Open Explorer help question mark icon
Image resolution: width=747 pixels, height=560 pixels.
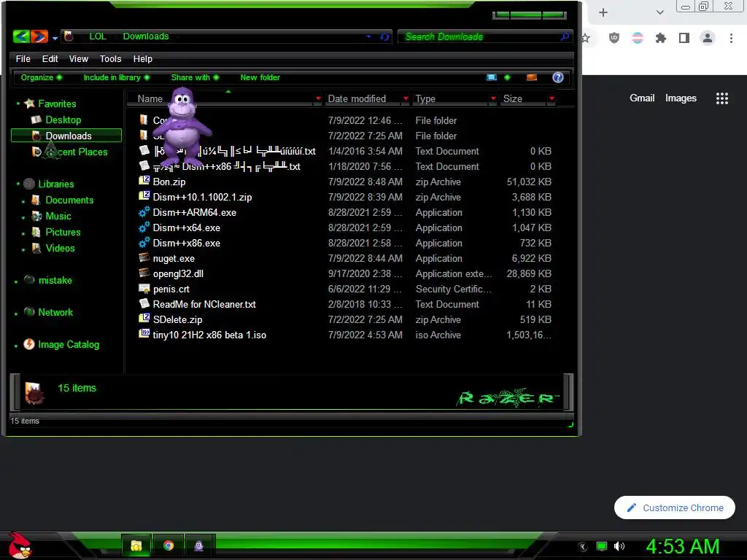coord(558,77)
